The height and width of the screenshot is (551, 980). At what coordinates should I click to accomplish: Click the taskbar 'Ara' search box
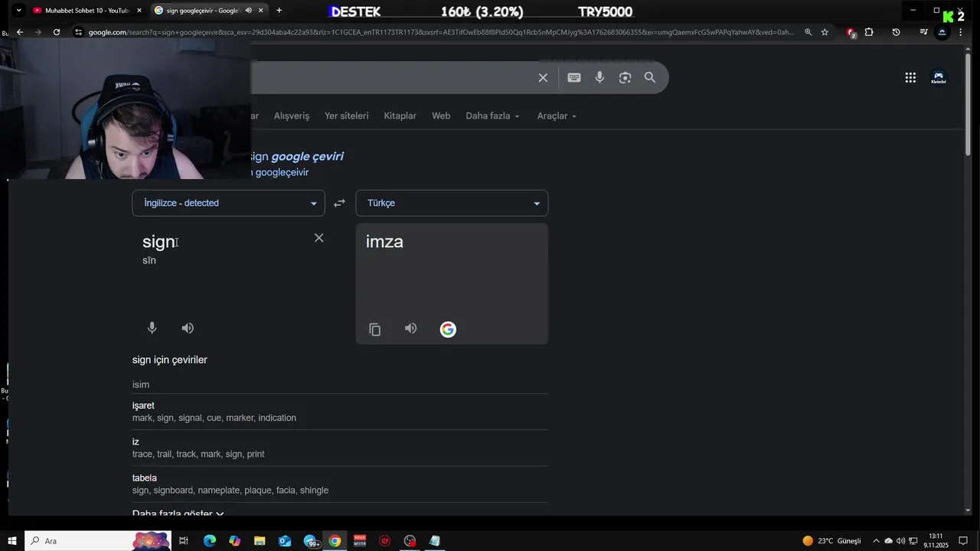click(100, 541)
